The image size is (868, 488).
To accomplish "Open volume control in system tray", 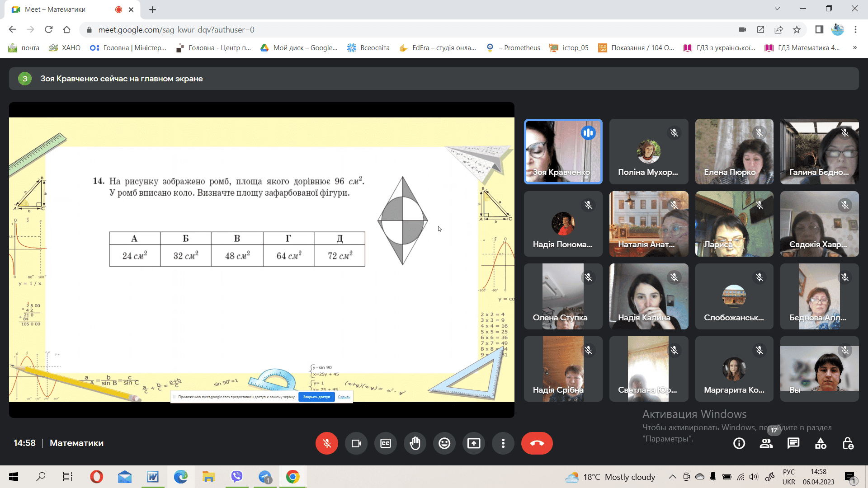I will tap(753, 477).
